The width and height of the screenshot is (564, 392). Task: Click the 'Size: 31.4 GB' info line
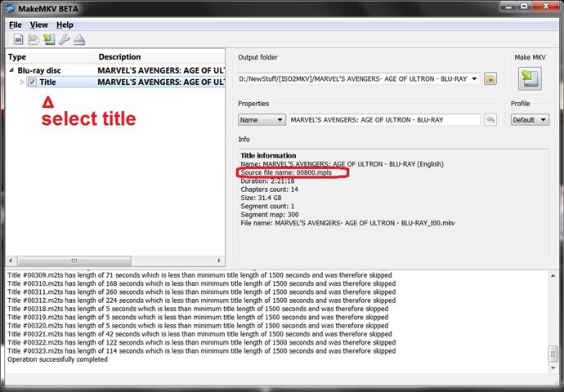tap(261, 198)
